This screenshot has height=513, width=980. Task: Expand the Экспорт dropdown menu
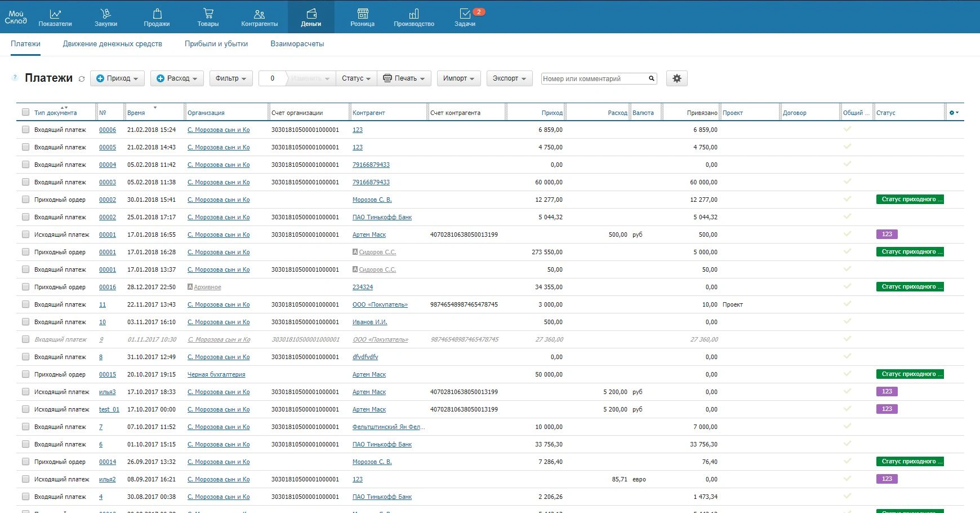pos(509,78)
